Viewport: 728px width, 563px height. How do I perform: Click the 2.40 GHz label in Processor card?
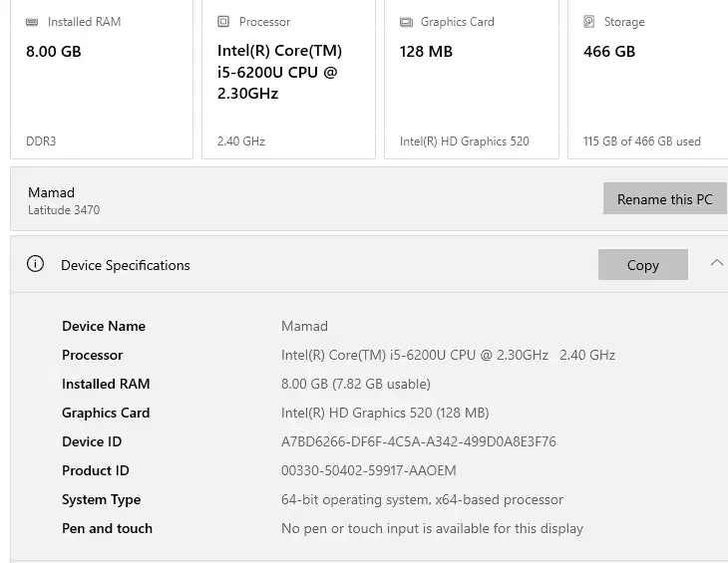[x=241, y=141]
